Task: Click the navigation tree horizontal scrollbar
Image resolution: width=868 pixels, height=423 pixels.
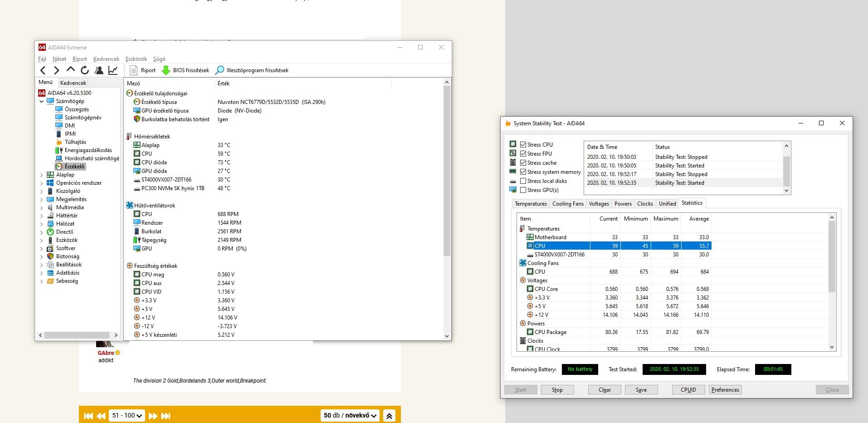Action: point(78,335)
